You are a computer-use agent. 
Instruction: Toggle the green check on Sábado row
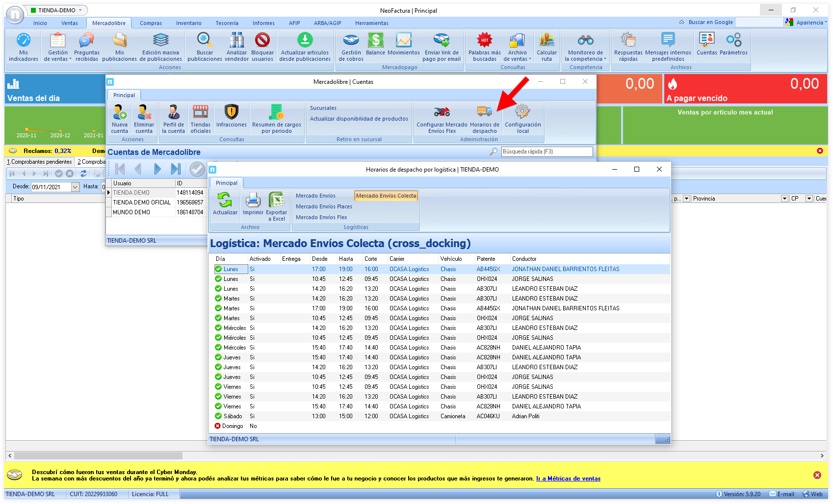click(218, 416)
